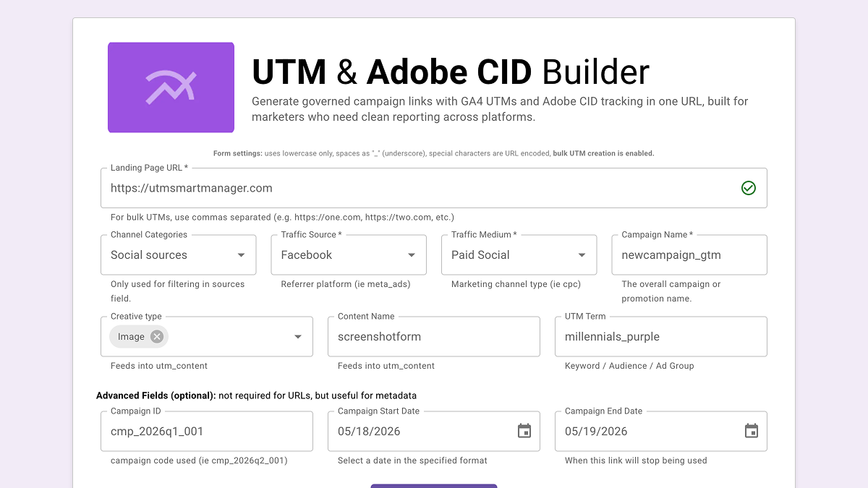Click 'Advanced Fields (optional)' label
This screenshot has width=868, height=488.
click(x=156, y=395)
